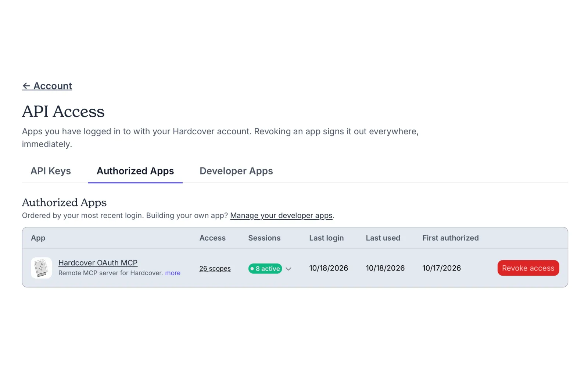Click the 8 active sessions badge
The height and width of the screenshot is (368, 588).
point(265,269)
